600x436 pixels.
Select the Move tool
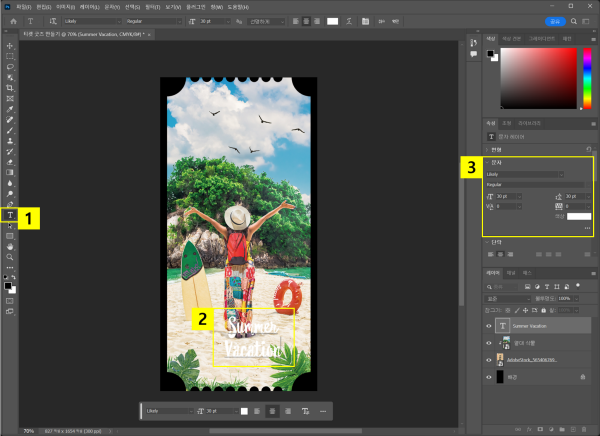click(10, 46)
